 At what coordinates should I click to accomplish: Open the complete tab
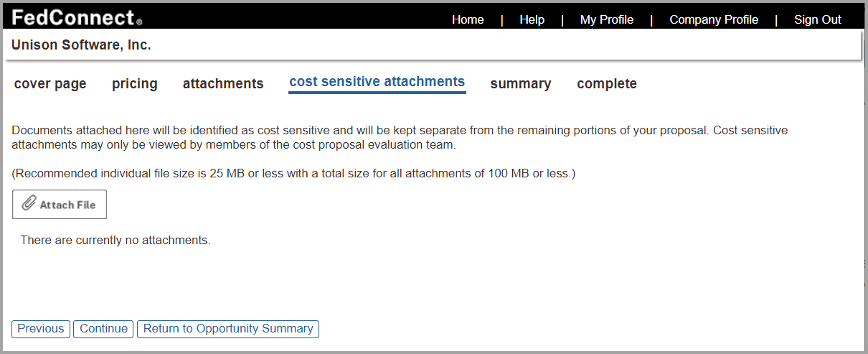[607, 84]
